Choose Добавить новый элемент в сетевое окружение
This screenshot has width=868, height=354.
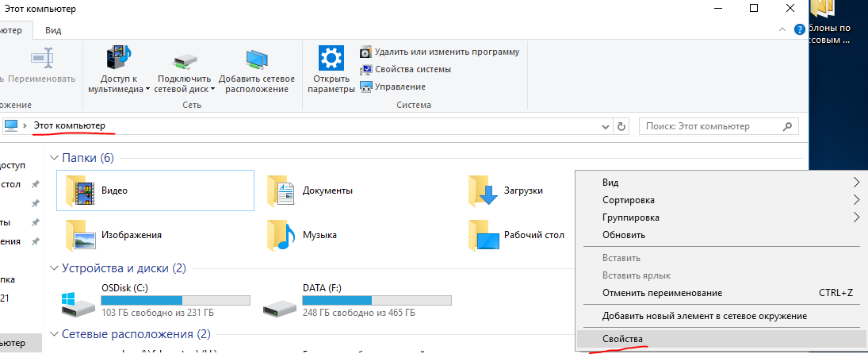pyautogui.click(x=721, y=317)
